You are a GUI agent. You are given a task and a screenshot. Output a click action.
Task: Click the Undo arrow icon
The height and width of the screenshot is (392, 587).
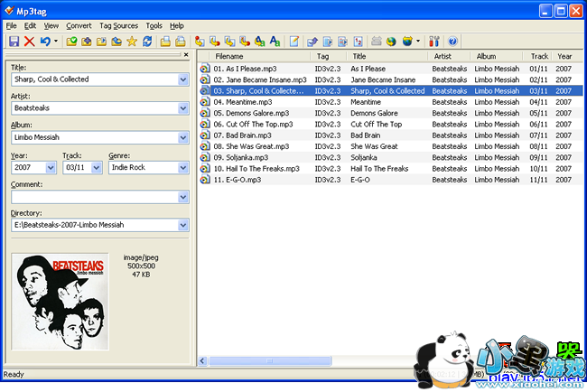click(45, 42)
